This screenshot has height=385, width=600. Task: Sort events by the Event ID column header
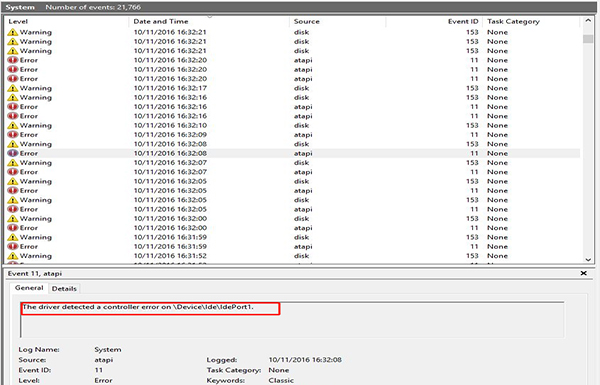434,21
